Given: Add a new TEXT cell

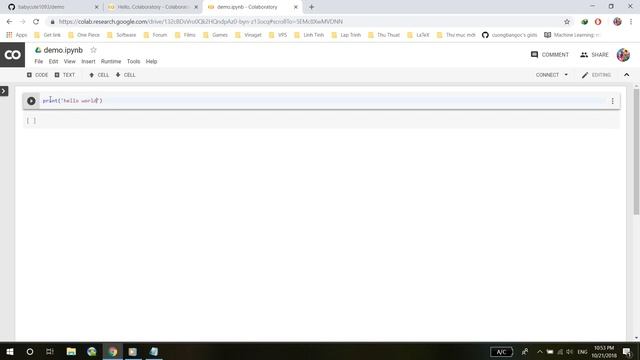Looking at the screenshot, I should click(65, 75).
